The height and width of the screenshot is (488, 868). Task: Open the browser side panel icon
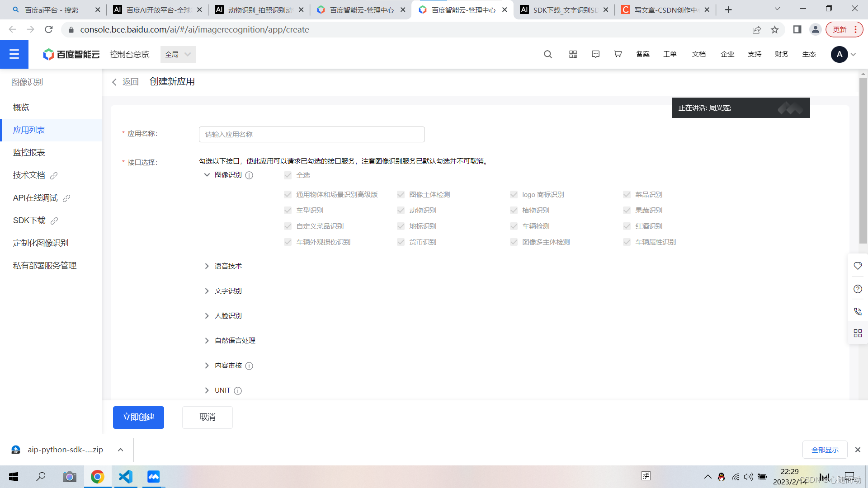pyautogui.click(x=797, y=29)
